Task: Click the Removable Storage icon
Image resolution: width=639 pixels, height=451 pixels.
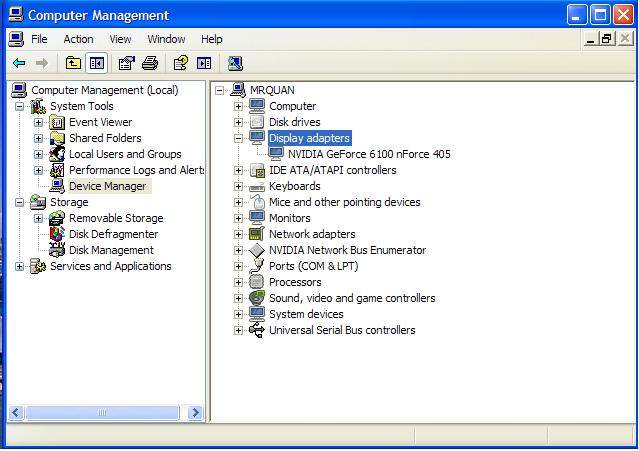Action: [x=57, y=218]
